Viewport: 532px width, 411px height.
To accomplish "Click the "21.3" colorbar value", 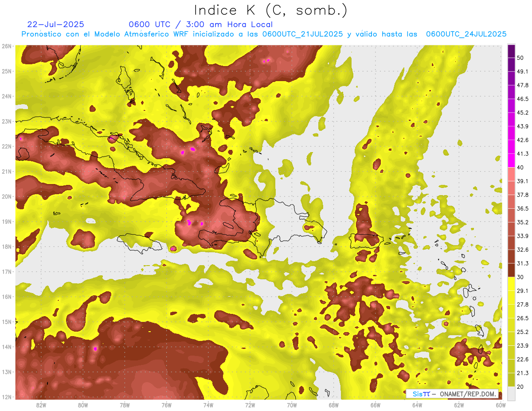I will 523,373.
